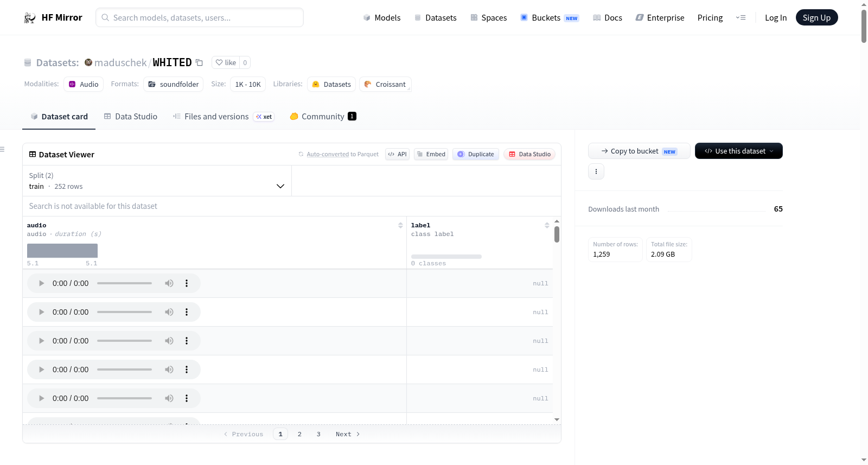Image resolution: width=868 pixels, height=465 pixels.
Task: Toggle the left sidebar outline icon
Action: (3, 149)
